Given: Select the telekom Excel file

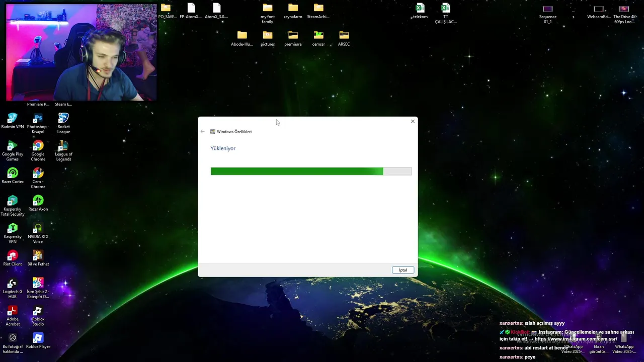Looking at the screenshot, I should pyautogui.click(x=420, y=11).
